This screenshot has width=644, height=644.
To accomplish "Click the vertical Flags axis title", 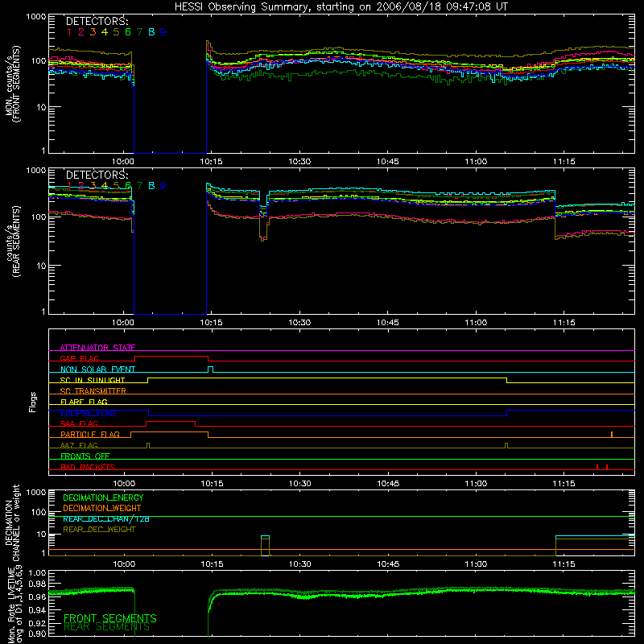I will tap(33, 402).
